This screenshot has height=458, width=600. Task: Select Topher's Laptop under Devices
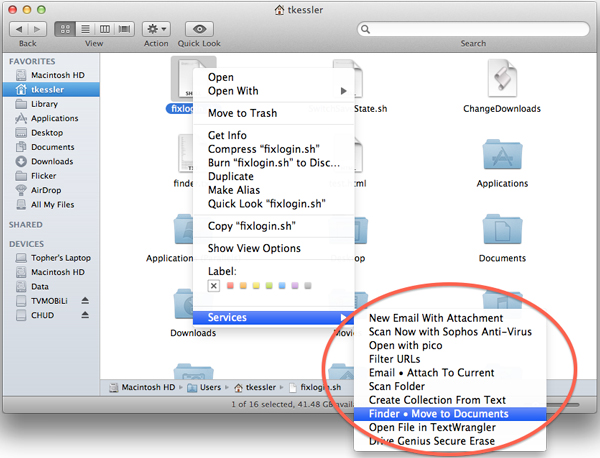point(51,258)
